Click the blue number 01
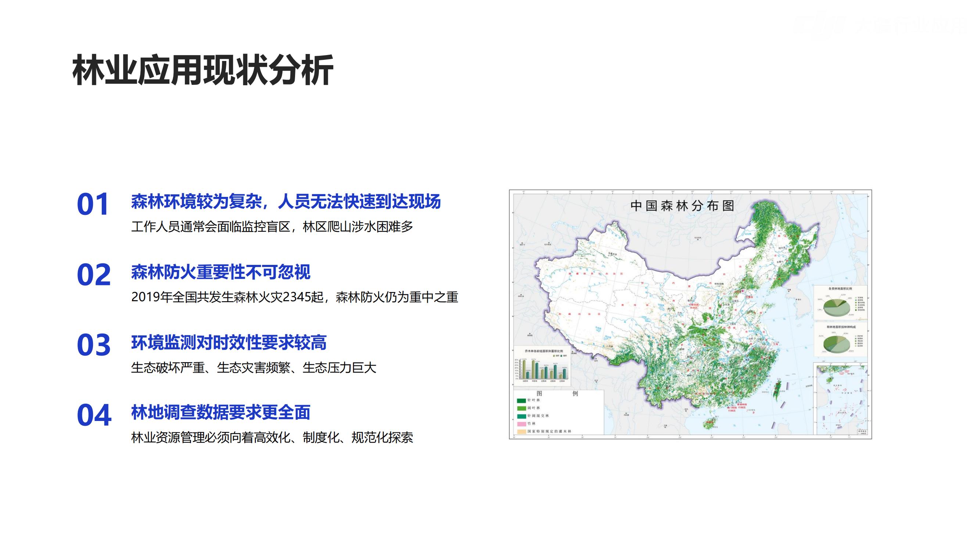The image size is (980, 551). [93, 205]
